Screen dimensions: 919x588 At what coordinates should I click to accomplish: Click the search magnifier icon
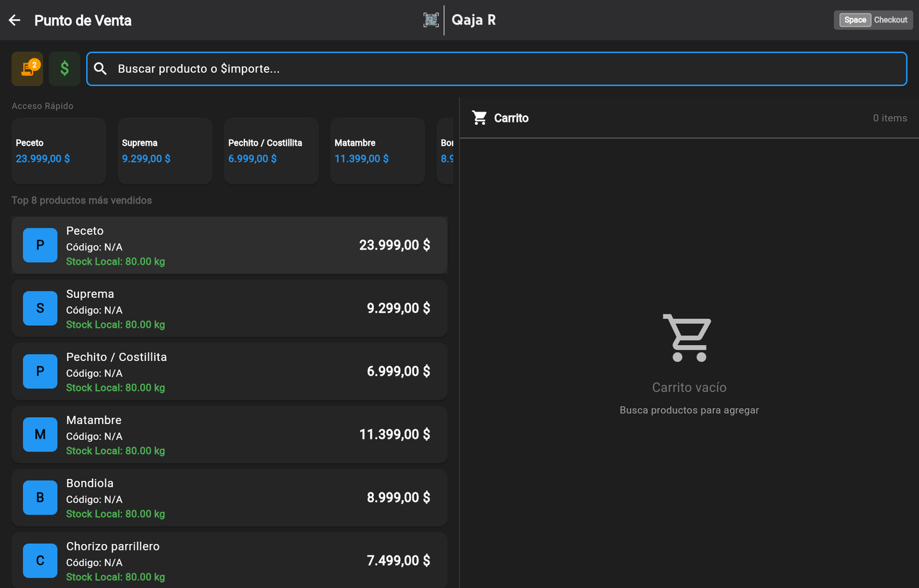100,68
